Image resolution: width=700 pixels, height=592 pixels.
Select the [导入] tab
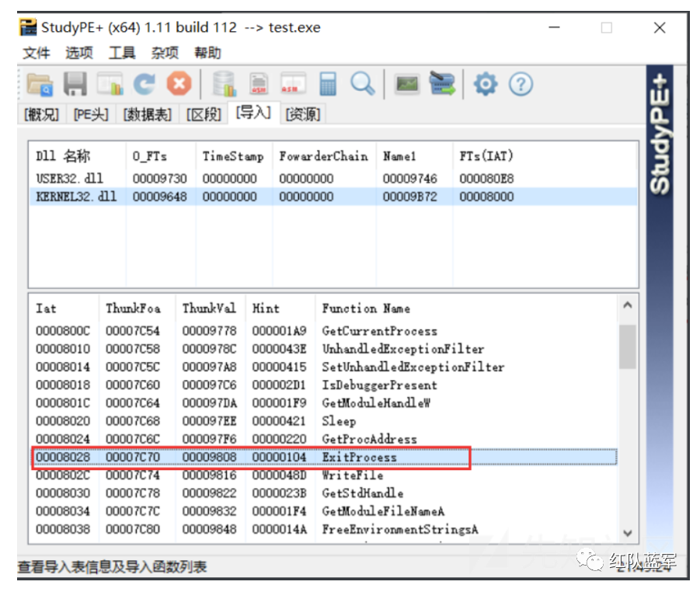pyautogui.click(x=253, y=112)
